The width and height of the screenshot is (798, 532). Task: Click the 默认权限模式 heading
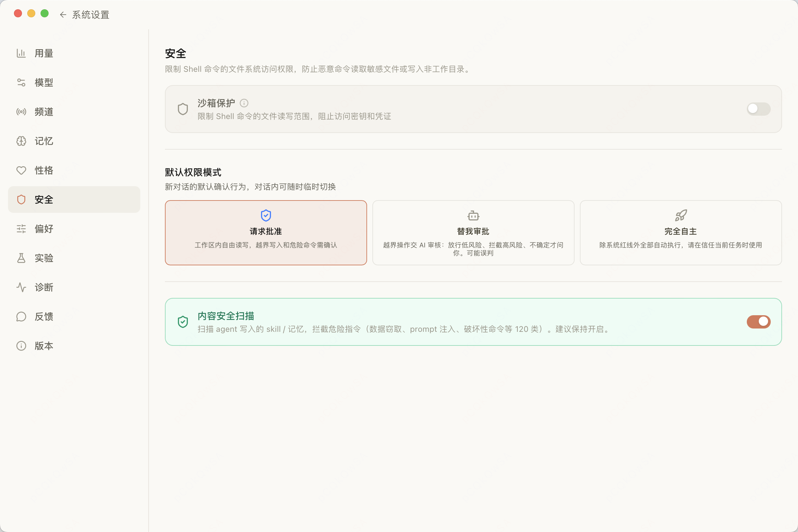tap(193, 172)
